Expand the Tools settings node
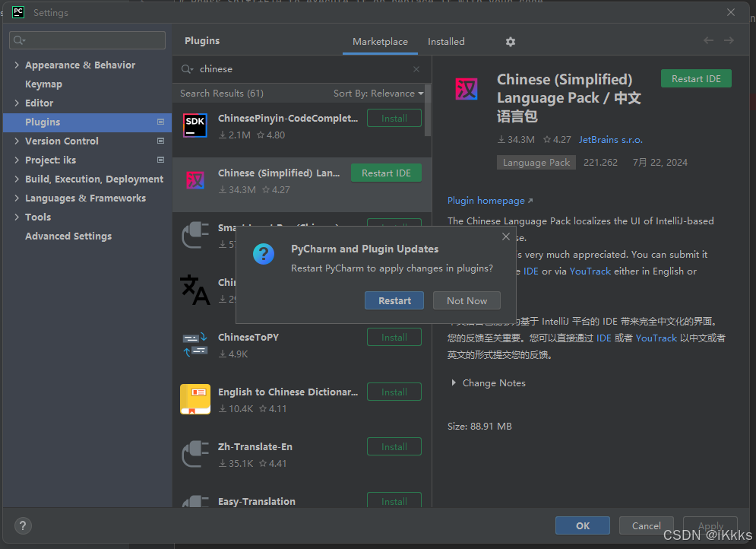 tap(17, 217)
